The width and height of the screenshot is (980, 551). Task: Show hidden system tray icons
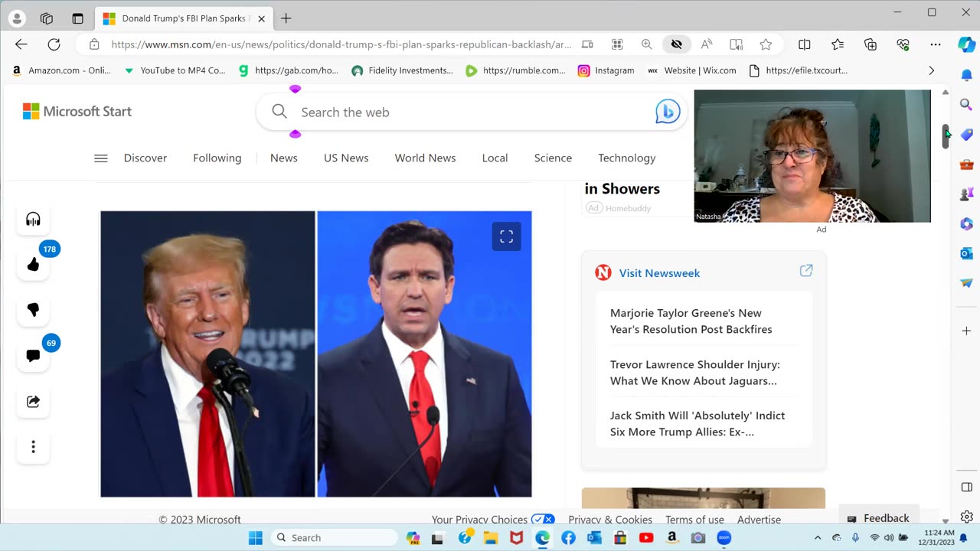click(818, 538)
